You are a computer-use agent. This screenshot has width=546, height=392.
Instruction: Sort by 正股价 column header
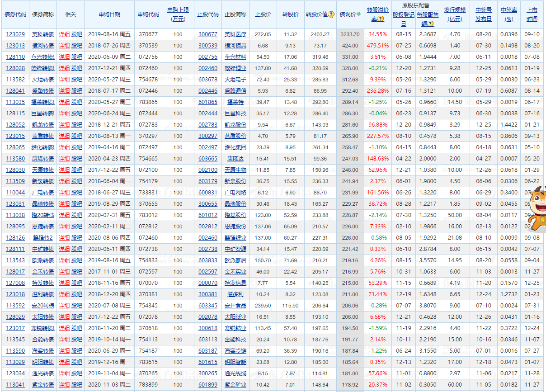click(x=263, y=14)
